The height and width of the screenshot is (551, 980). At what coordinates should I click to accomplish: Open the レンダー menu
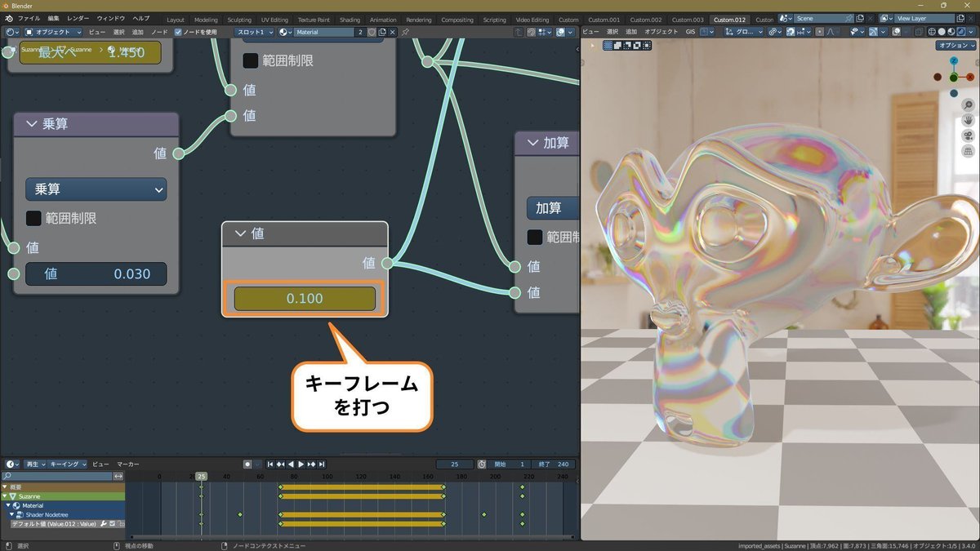click(x=78, y=18)
